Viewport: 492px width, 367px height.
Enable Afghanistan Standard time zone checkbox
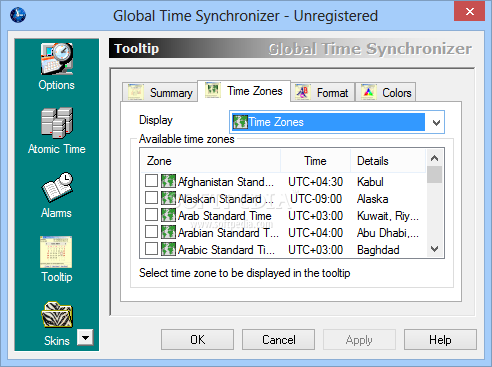151,181
